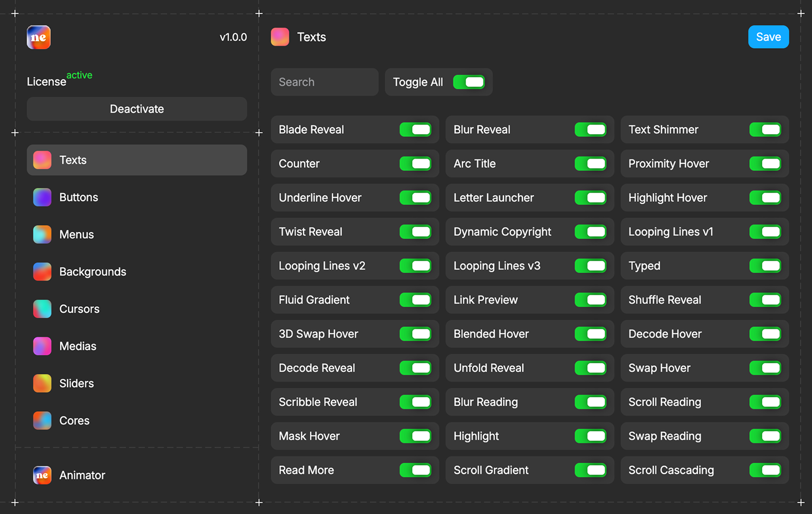Image resolution: width=812 pixels, height=514 pixels.
Task: Select the Cores category gradient icon
Action: 42,421
